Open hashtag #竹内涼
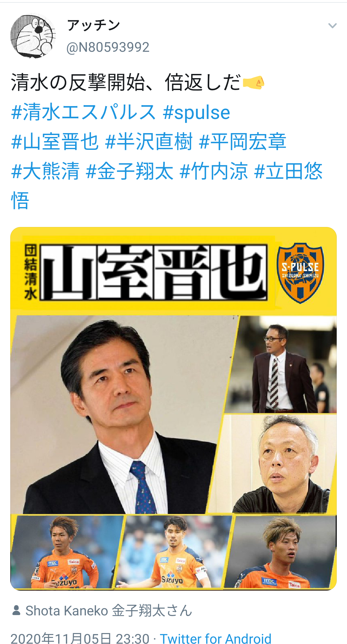This screenshot has height=644, width=347. [214, 171]
